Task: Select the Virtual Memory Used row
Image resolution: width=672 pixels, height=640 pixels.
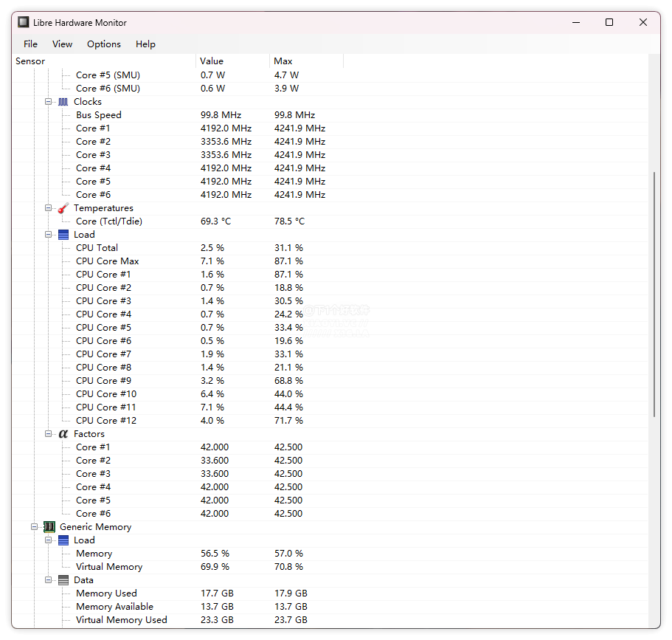Action: click(330, 620)
